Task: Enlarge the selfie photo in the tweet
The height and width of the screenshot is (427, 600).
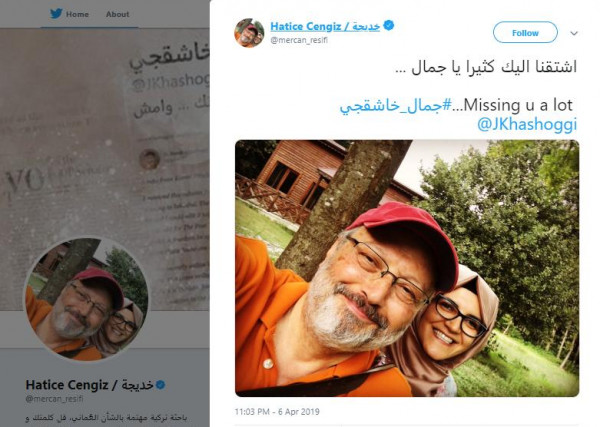Action: (407, 268)
